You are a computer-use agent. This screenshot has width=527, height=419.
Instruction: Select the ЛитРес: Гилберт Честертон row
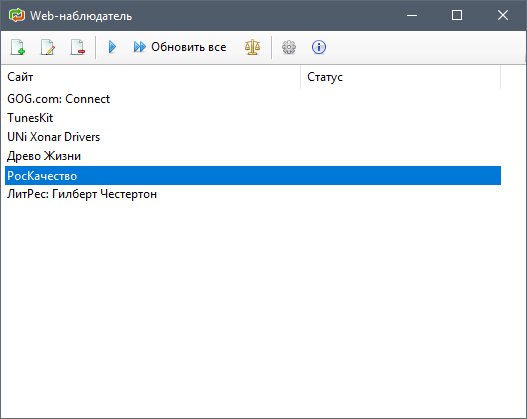point(253,194)
